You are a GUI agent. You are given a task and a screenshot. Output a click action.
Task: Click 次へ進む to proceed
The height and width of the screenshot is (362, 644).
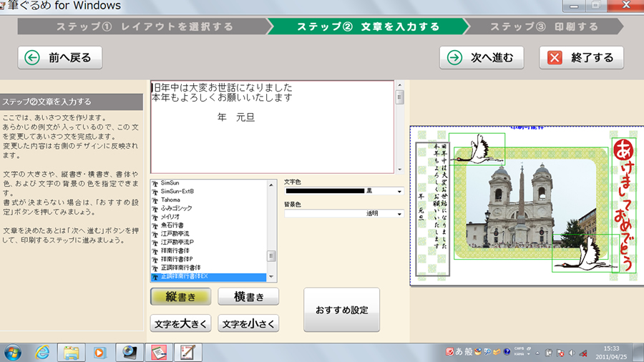[482, 58]
